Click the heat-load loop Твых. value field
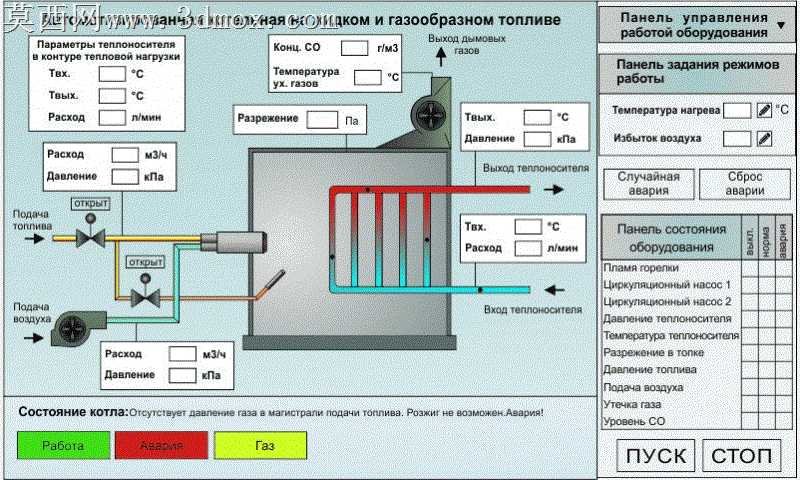Screen dimensions: 800x480 coord(112,96)
